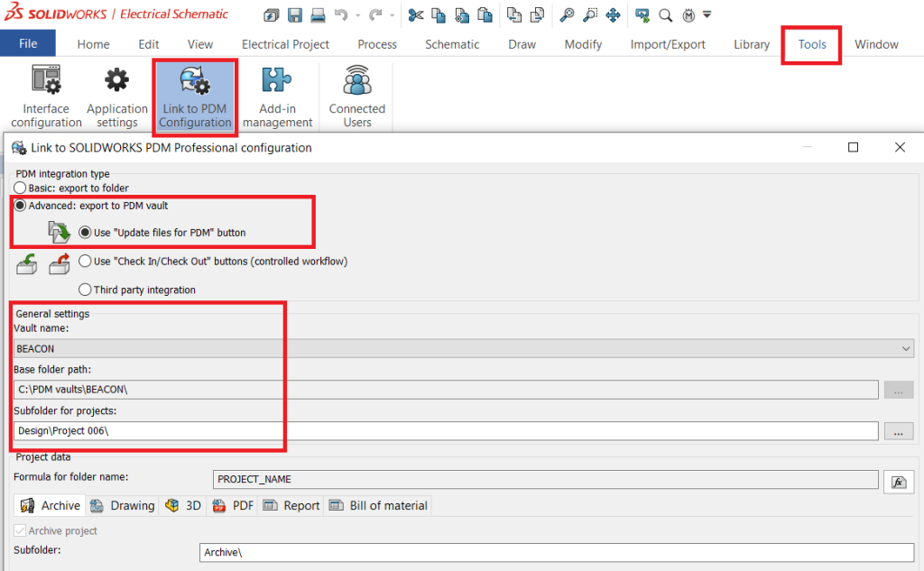Click the Check Out icon with red arrow

coord(60,263)
